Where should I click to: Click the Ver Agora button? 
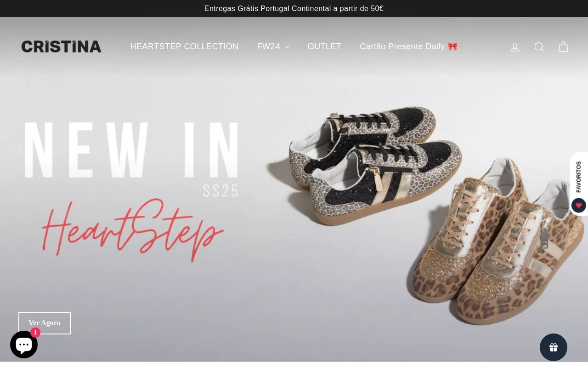tap(45, 323)
